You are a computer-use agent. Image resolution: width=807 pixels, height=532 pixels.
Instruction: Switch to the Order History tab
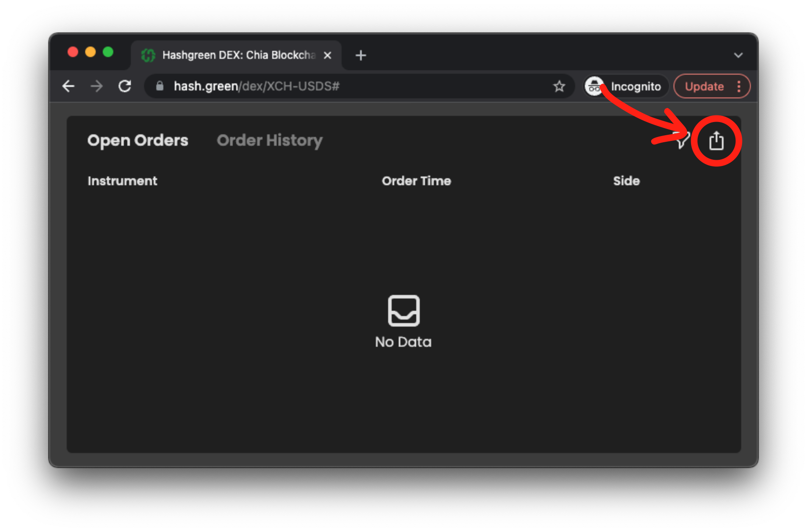270,140
